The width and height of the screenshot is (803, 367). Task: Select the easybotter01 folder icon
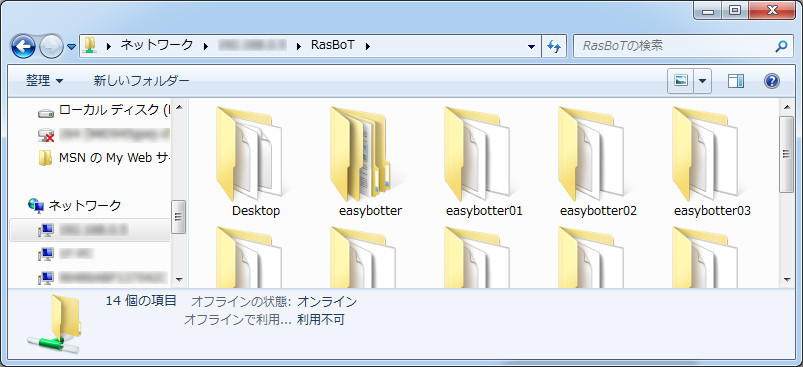point(477,153)
